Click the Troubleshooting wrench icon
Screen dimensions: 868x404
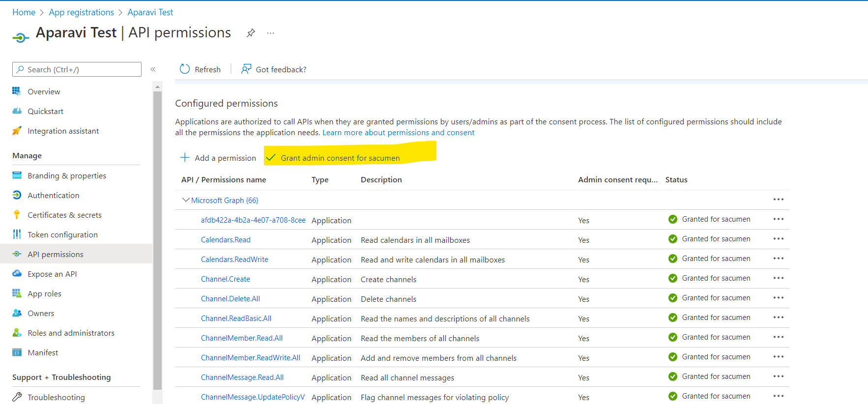click(17, 397)
